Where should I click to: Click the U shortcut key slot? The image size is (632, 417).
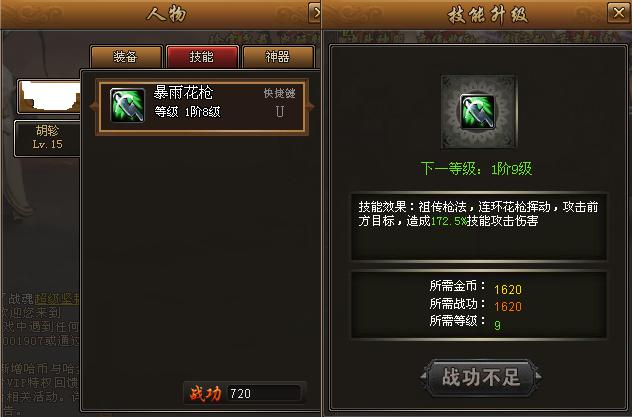(280, 112)
